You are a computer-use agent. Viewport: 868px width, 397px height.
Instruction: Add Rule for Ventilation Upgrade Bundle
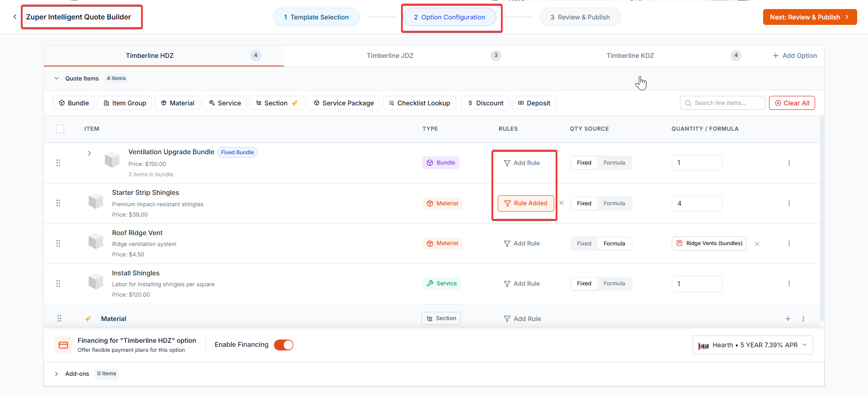pos(522,163)
